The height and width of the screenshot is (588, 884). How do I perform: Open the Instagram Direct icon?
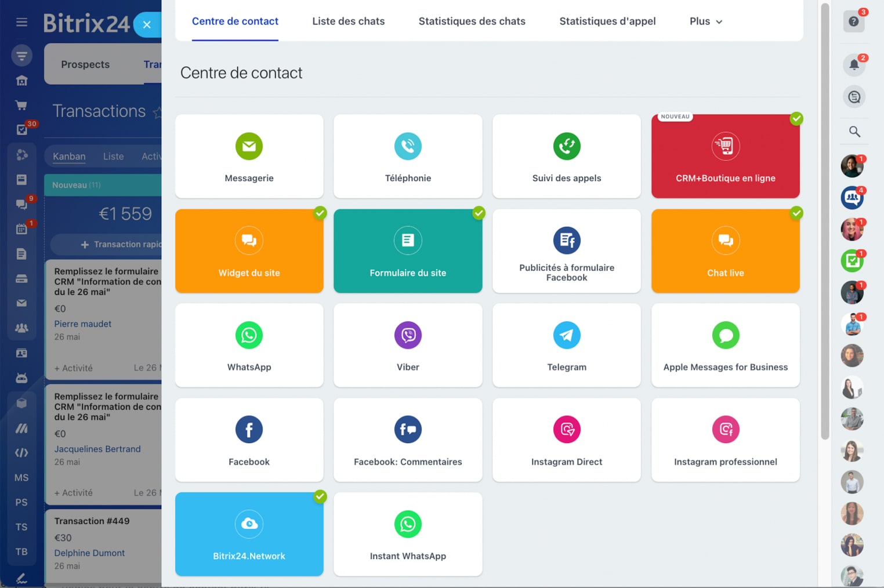tap(567, 430)
